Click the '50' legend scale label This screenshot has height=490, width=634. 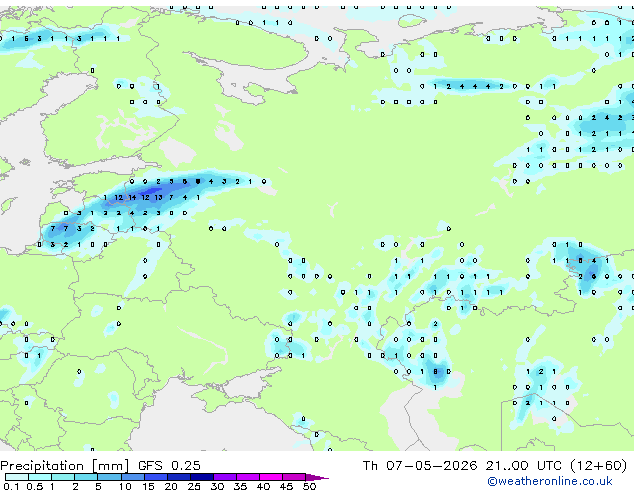pyautogui.click(x=309, y=486)
